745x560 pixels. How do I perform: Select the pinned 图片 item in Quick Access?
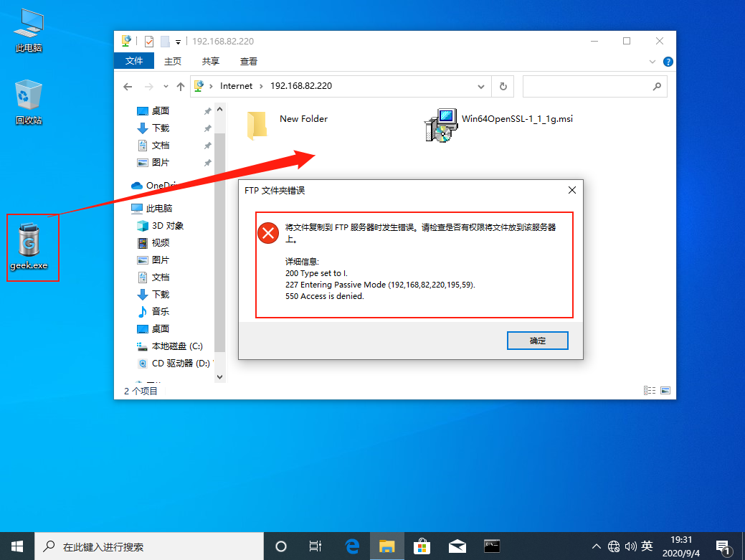pos(153,163)
